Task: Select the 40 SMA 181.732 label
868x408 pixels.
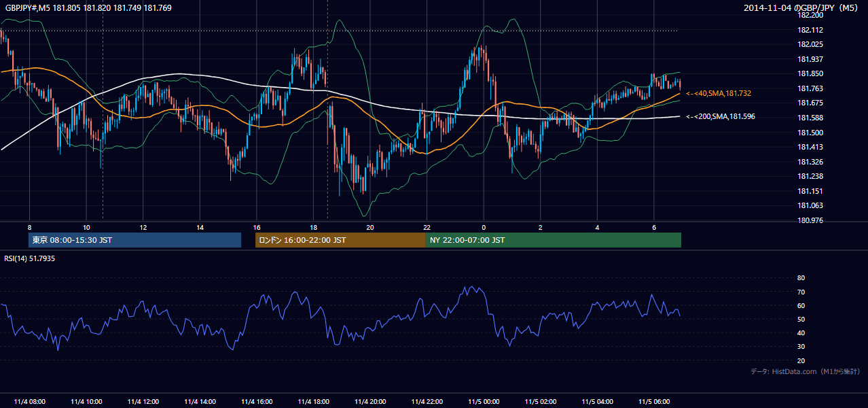Action: 719,93
